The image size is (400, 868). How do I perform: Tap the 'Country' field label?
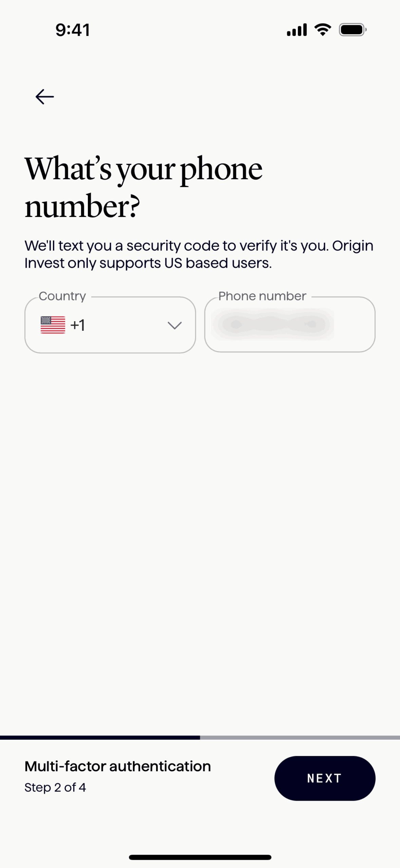tap(62, 296)
